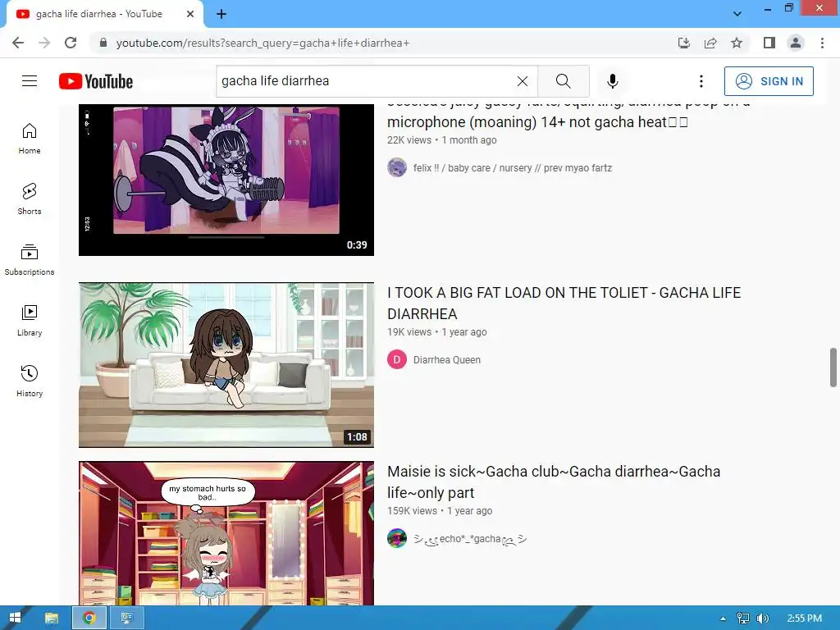This screenshot has height=630, width=840.
Task: Click '19K views • 1 year ago' text
Action: click(437, 332)
